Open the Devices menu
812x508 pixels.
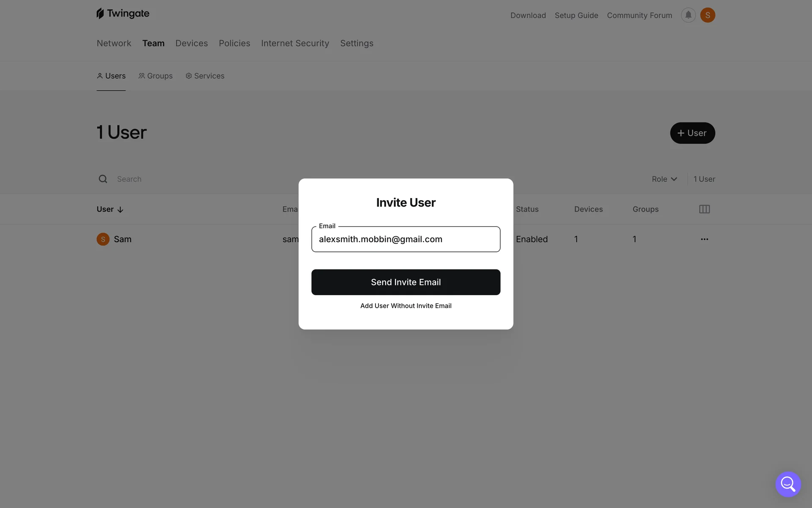point(192,43)
